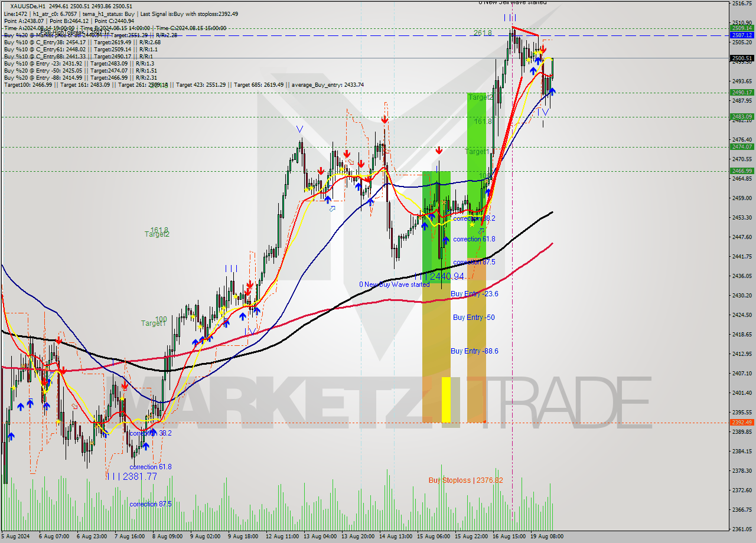Click the red 2392.49 stoploss price tag
Viewport: 756px width, 543px height.
(x=742, y=422)
